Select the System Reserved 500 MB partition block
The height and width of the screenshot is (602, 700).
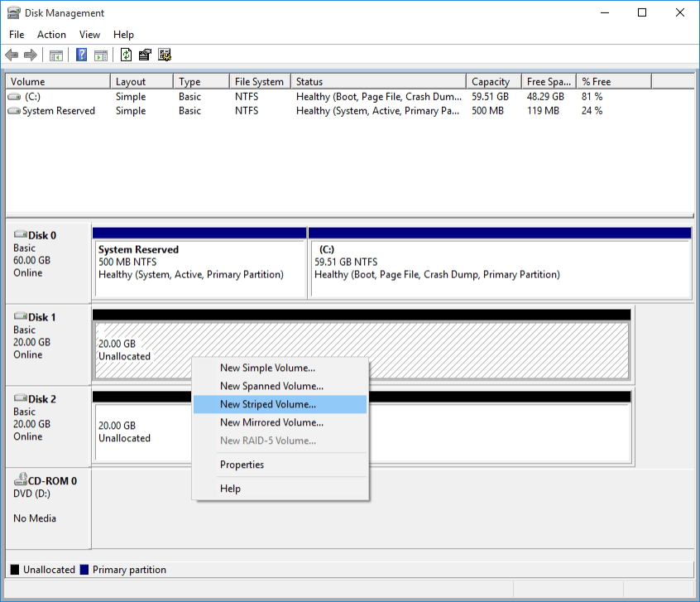[x=199, y=263]
